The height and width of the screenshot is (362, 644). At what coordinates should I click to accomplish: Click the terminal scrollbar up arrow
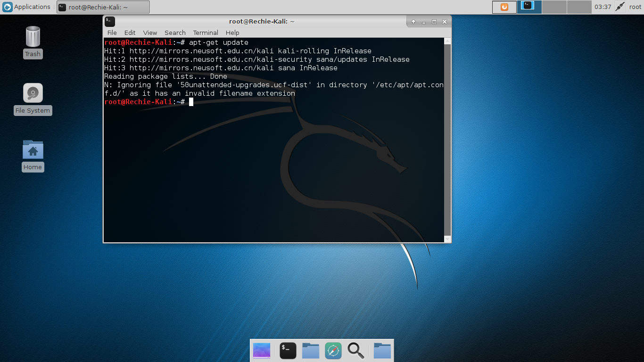tap(447, 41)
